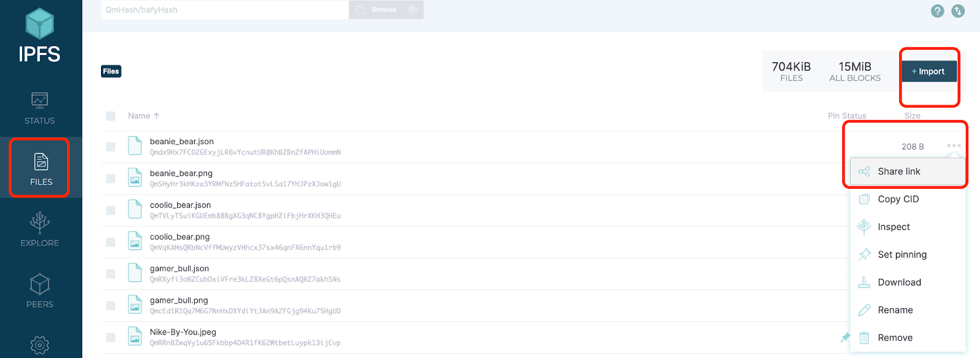Sort by the Name column header
The width and height of the screenshot is (980, 358).
point(144,116)
